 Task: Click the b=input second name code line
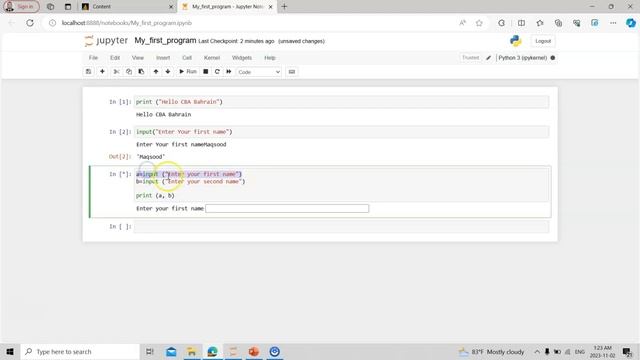point(191,182)
